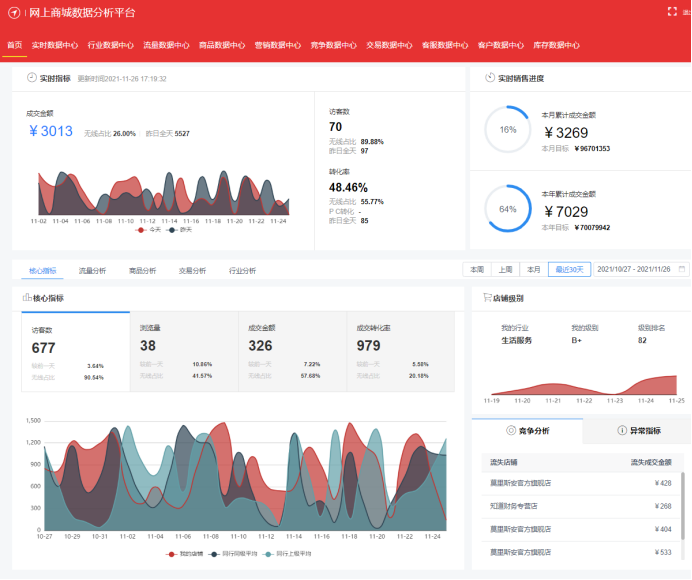Click the 64% yearly progress ring
Screen dimensions: 692x580
tap(507, 209)
